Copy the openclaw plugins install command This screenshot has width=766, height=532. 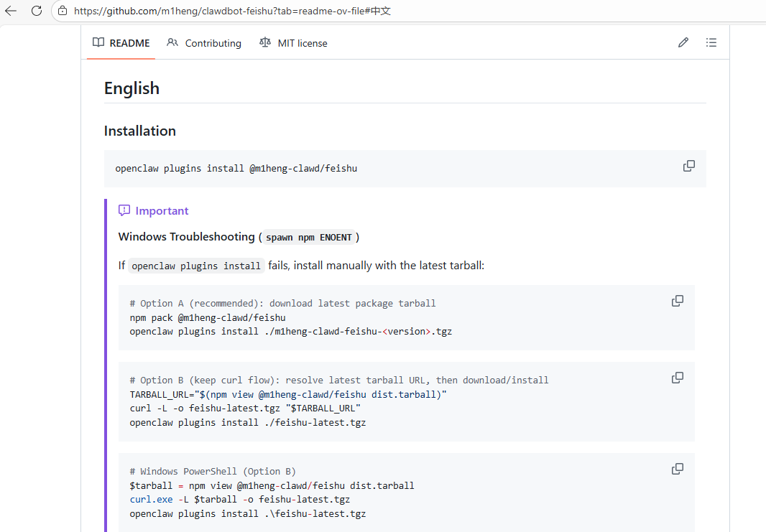click(688, 166)
